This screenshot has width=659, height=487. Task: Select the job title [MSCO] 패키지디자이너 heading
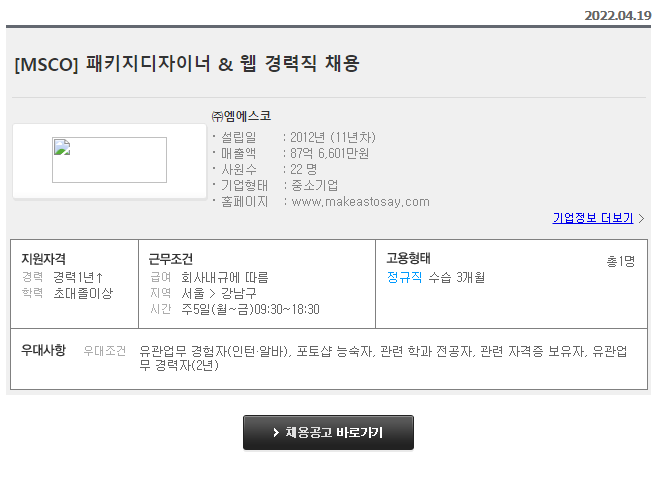coord(187,64)
